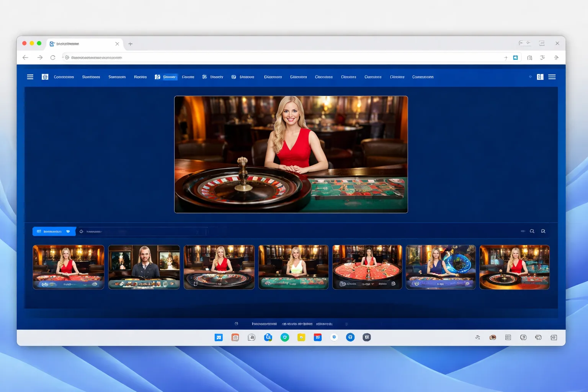Open the blue filter dropdown above the thumbnails
The image size is (588, 392).
(x=54, y=231)
